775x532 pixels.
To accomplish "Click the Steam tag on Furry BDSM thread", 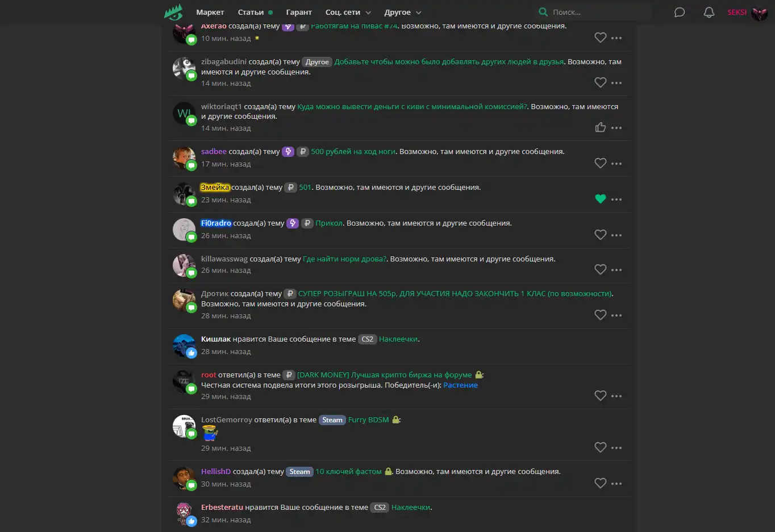I will [x=332, y=420].
